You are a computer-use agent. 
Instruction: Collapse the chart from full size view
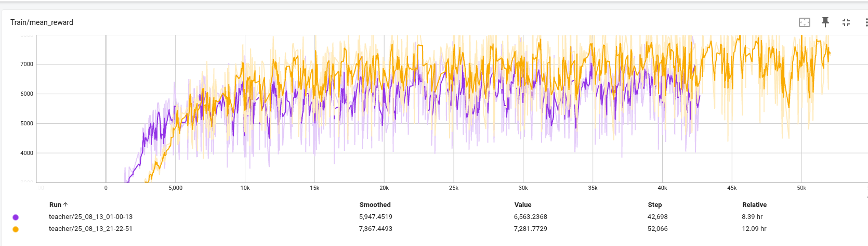846,22
